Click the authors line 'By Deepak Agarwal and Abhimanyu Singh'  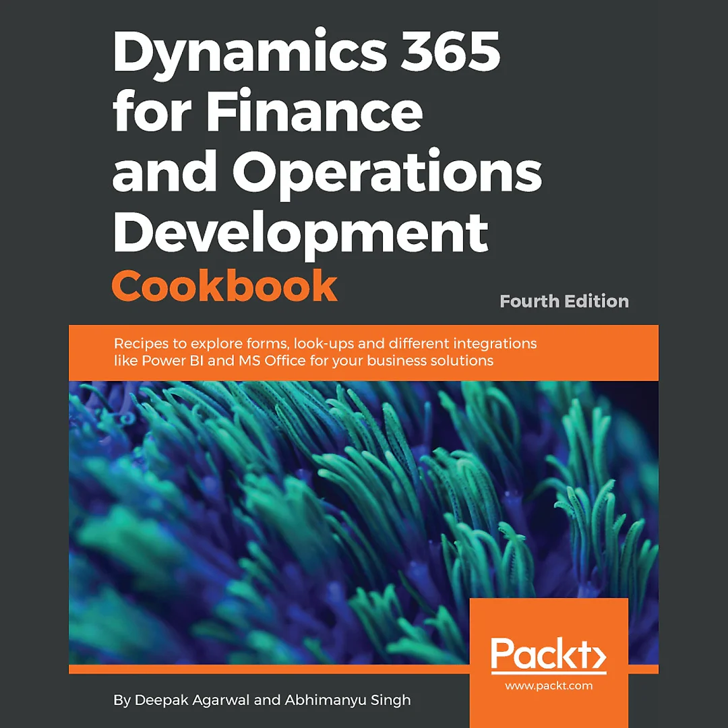pyautogui.click(x=262, y=700)
